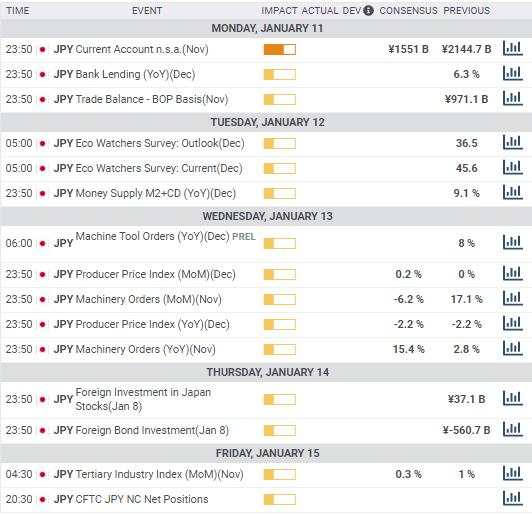Click the CONSENSUS column header
The height and width of the screenshot is (514, 532).
[408, 11]
